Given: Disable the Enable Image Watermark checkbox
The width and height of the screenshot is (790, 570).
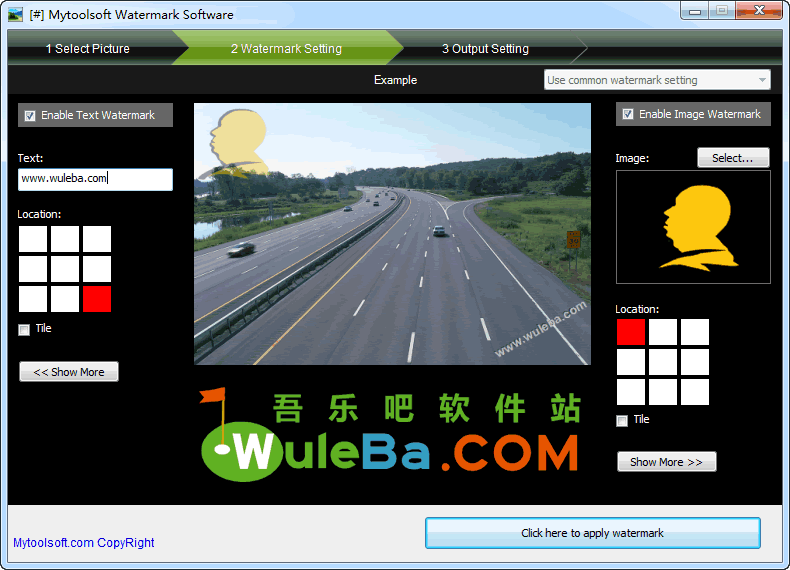Looking at the screenshot, I should tap(628, 115).
